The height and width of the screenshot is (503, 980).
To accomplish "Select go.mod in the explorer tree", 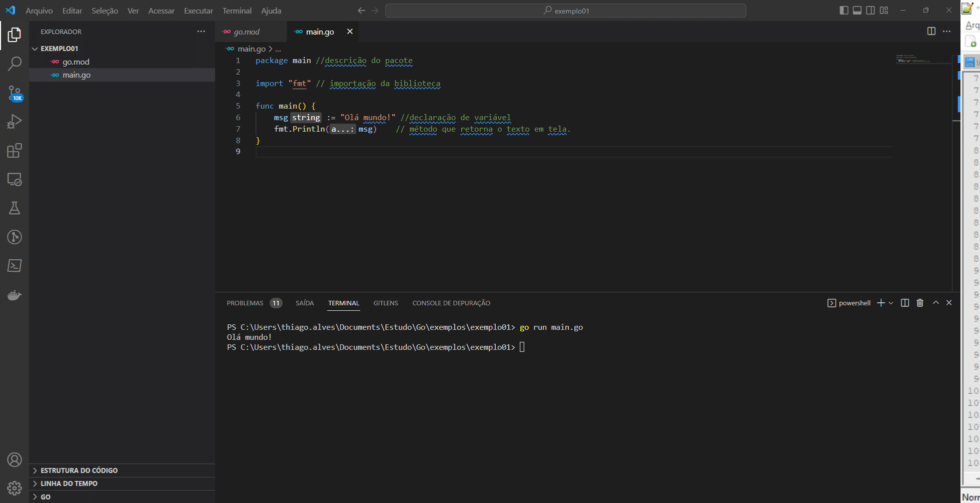I will pos(122,62).
